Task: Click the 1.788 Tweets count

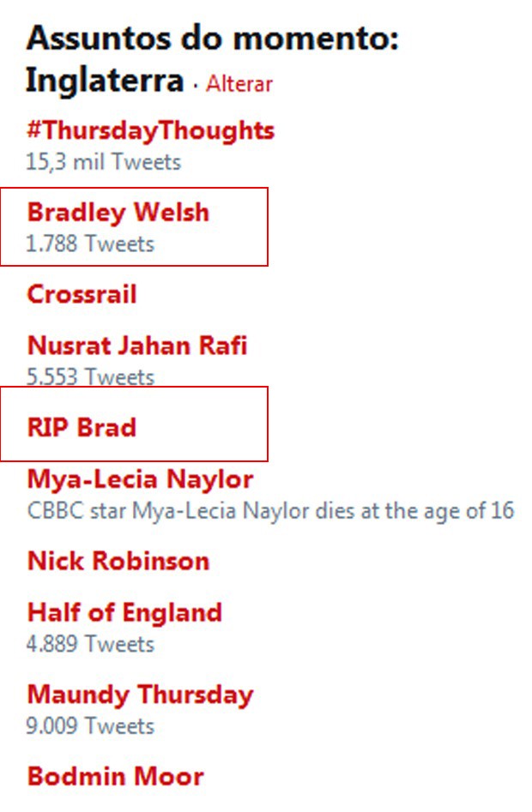Action: point(90,244)
